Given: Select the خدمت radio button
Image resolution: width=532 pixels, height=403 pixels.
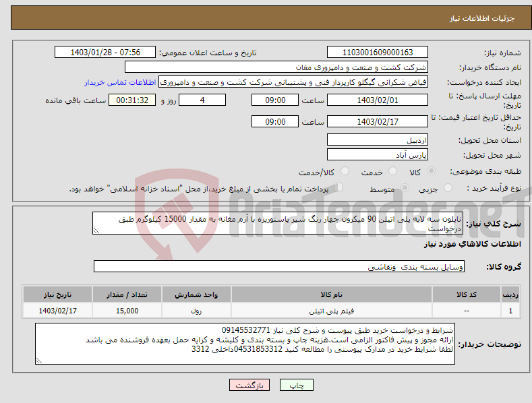Looking at the screenshot, I should pos(392,171).
